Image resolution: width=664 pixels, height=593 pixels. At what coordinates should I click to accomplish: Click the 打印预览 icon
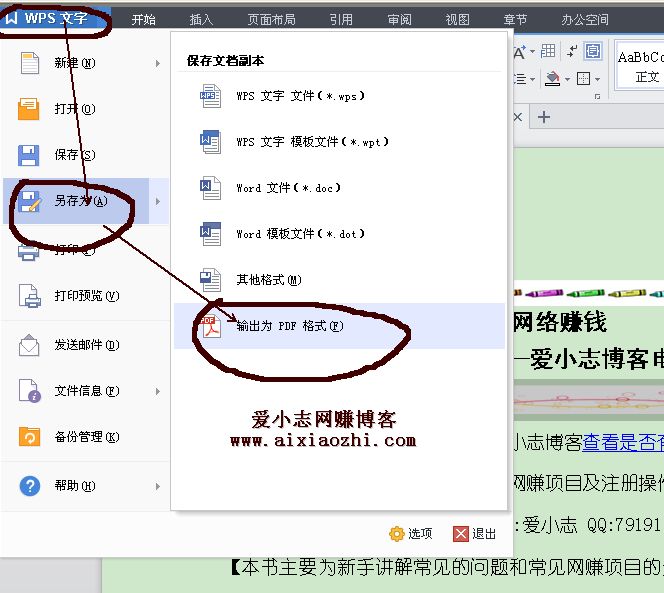tap(30, 295)
